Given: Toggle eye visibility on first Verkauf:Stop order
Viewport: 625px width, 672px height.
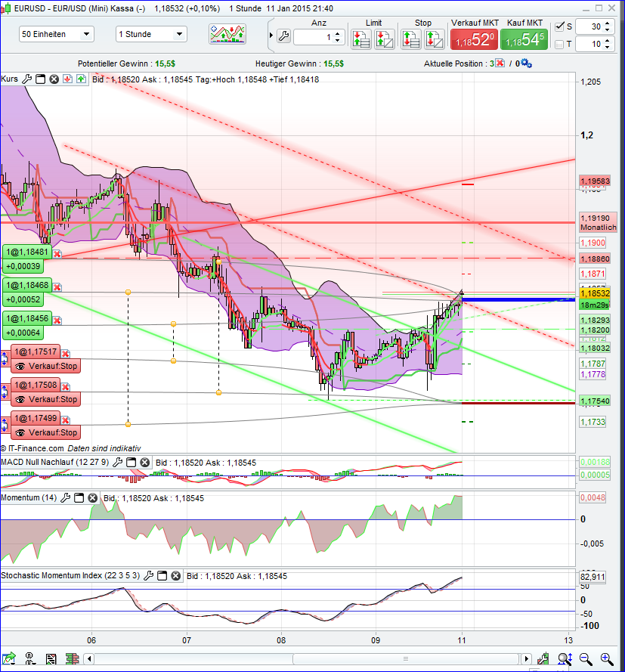Looking at the screenshot, I should 19,367.
